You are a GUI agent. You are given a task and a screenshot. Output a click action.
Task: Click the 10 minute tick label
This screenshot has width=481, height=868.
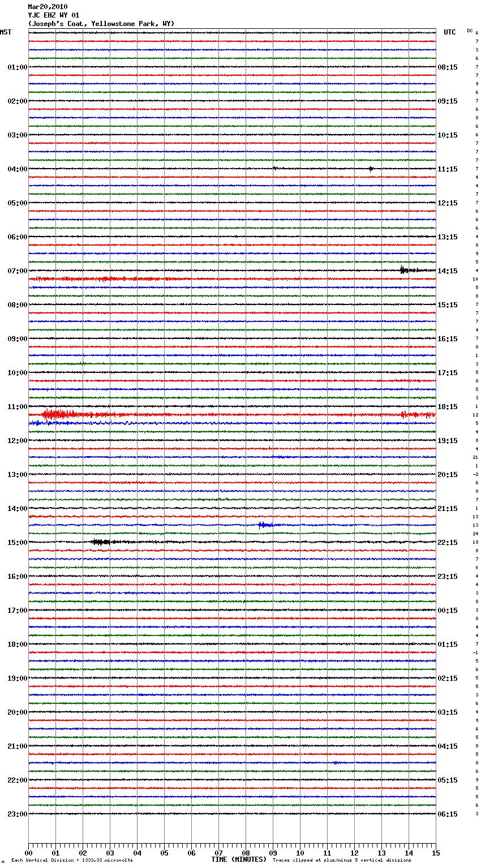coord(300,853)
